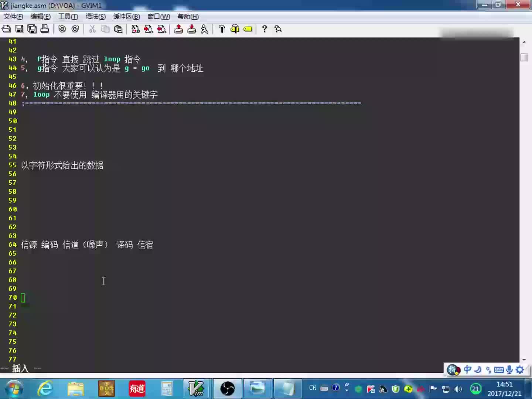
Task: Build tags with the toolbar icon
Action: click(x=235, y=29)
